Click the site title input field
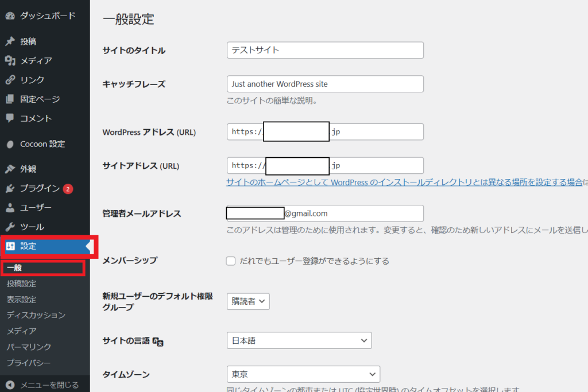This screenshot has width=588, height=392. pyautogui.click(x=325, y=50)
